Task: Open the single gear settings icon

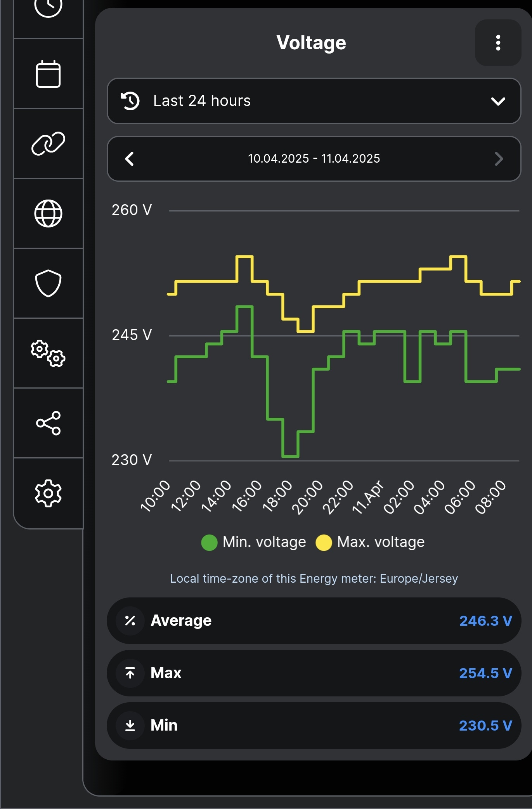Action: tap(48, 493)
